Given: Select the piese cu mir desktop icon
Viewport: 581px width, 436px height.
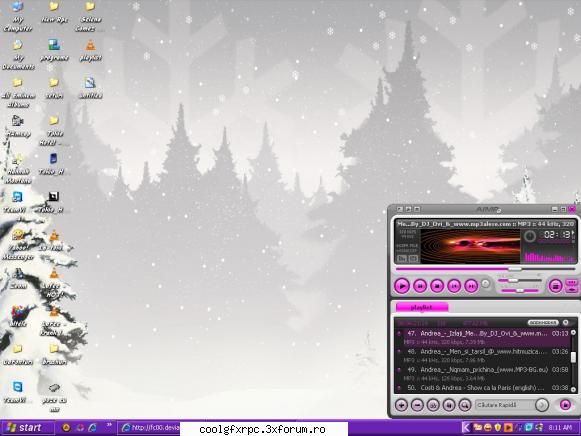Looking at the screenshot, I should click(54, 398).
